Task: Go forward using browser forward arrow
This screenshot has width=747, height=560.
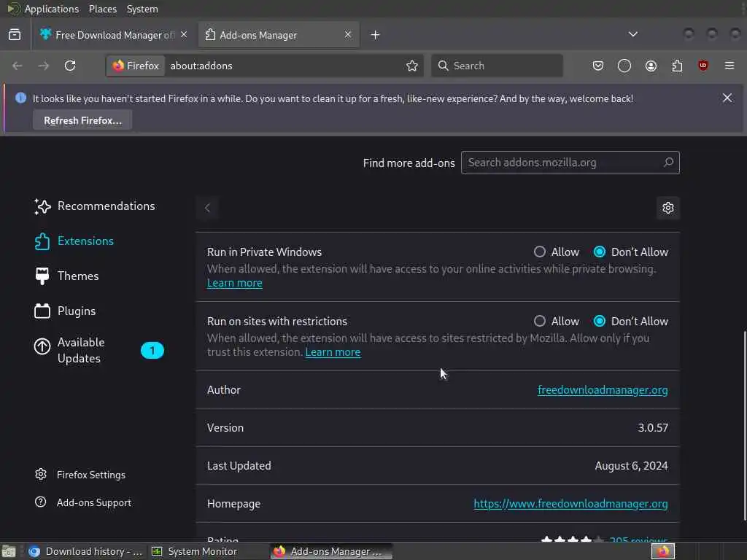Action: pos(44,66)
